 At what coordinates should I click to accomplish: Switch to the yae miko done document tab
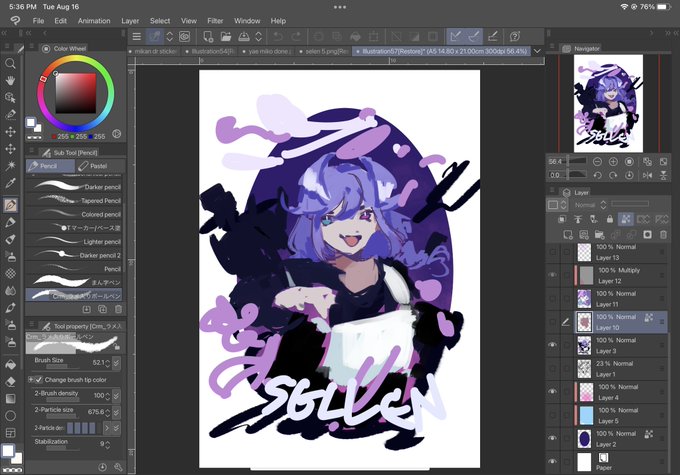pos(268,51)
